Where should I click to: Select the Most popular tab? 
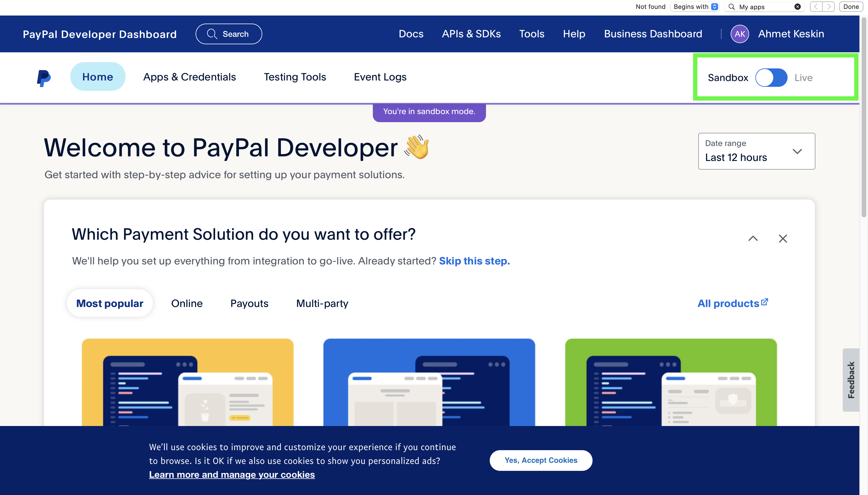tap(110, 303)
